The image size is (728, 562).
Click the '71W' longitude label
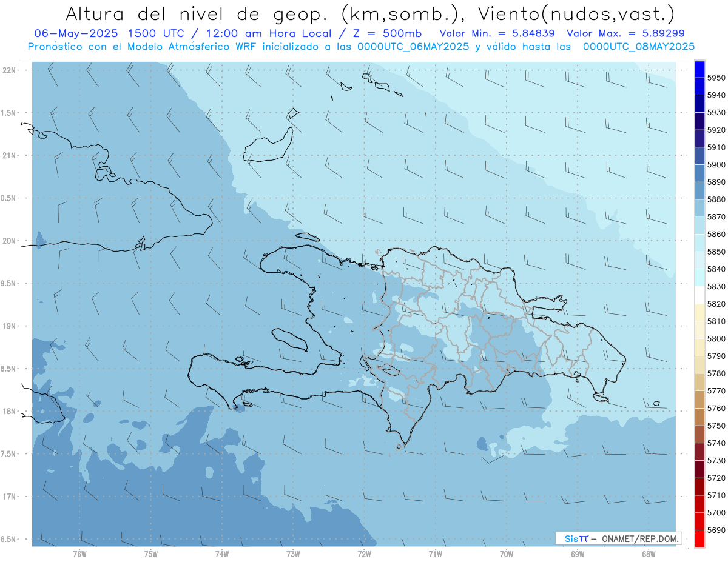click(x=435, y=554)
